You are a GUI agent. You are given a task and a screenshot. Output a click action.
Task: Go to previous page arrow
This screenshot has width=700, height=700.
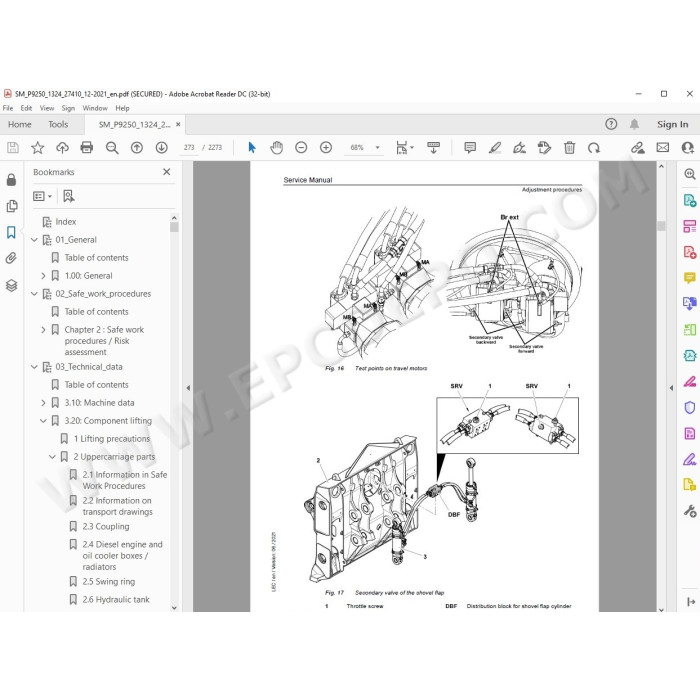pyautogui.click(x=137, y=147)
